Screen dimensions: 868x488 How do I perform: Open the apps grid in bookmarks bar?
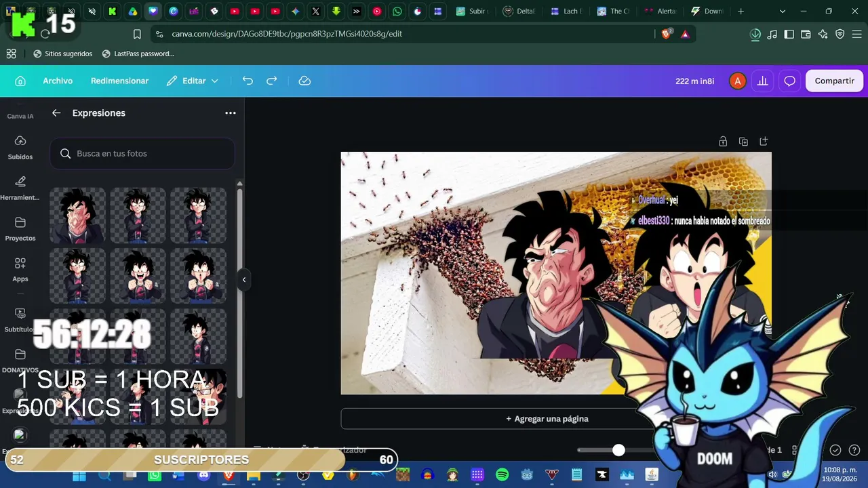pos(11,54)
